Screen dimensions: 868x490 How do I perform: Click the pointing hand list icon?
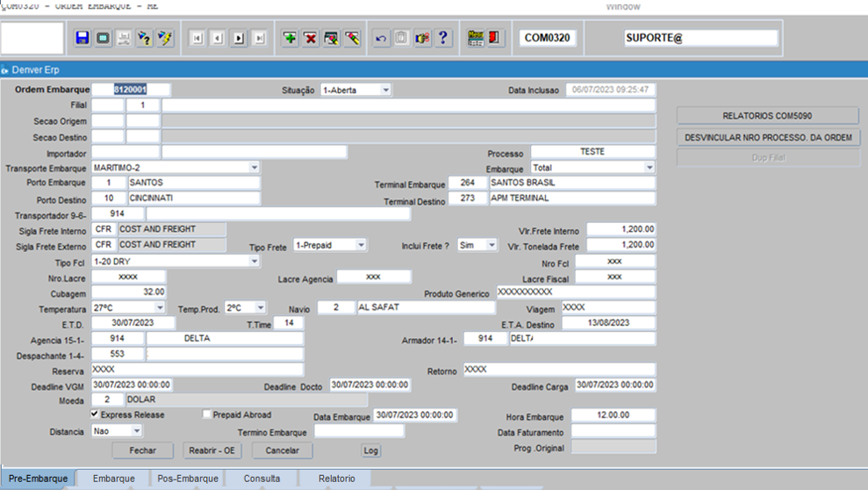click(422, 39)
